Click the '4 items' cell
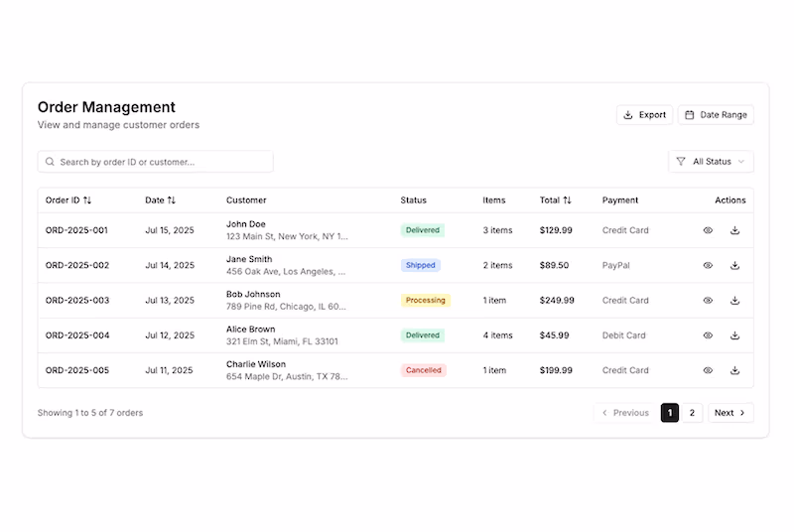This screenshot has height=532, width=794. click(497, 335)
